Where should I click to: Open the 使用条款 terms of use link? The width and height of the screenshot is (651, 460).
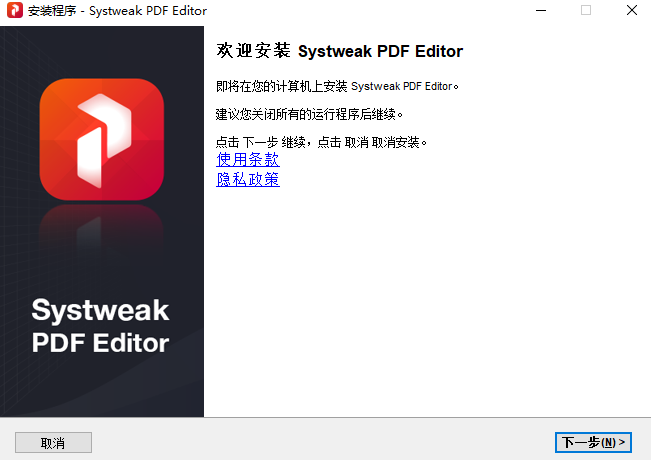[248, 160]
